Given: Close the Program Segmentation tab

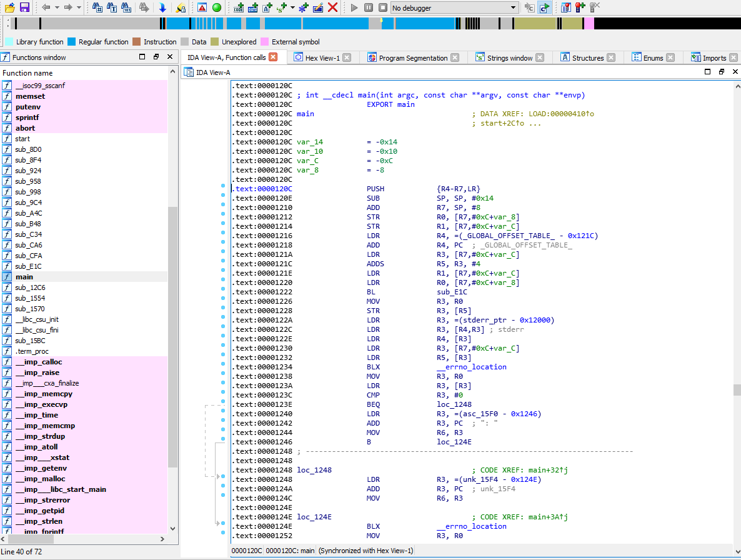Looking at the screenshot, I should click(455, 57).
